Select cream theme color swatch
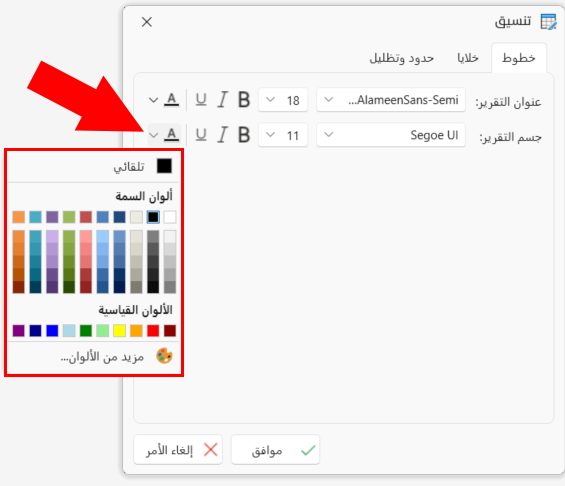 click(x=136, y=217)
